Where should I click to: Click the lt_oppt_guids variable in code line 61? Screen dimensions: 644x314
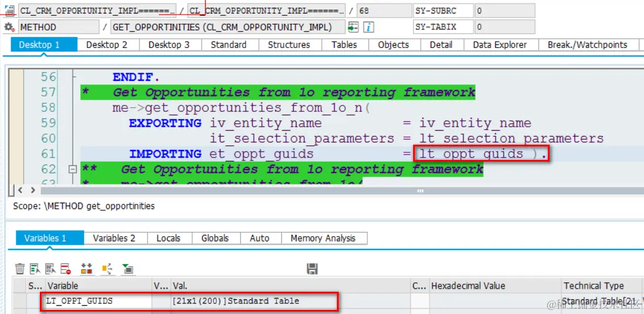pos(472,154)
